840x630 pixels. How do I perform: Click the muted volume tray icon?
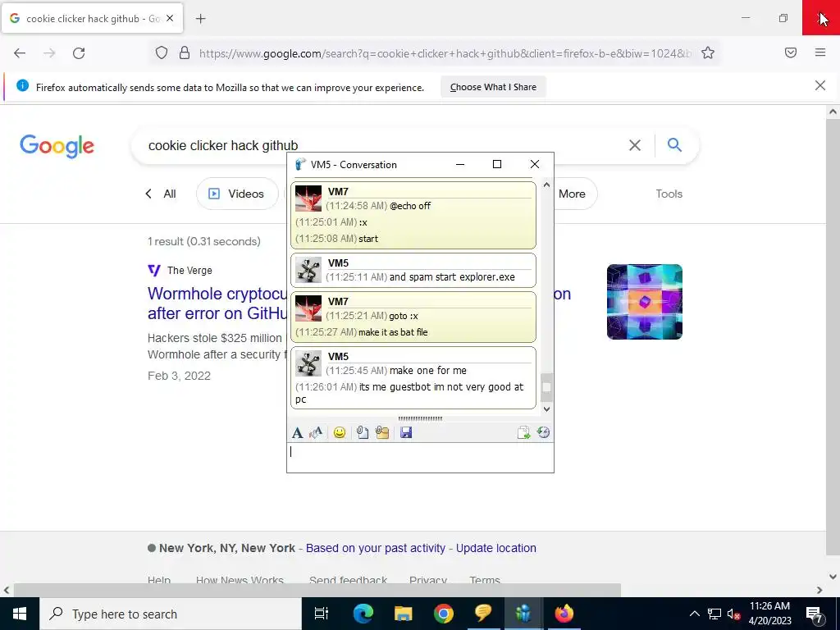tap(733, 614)
